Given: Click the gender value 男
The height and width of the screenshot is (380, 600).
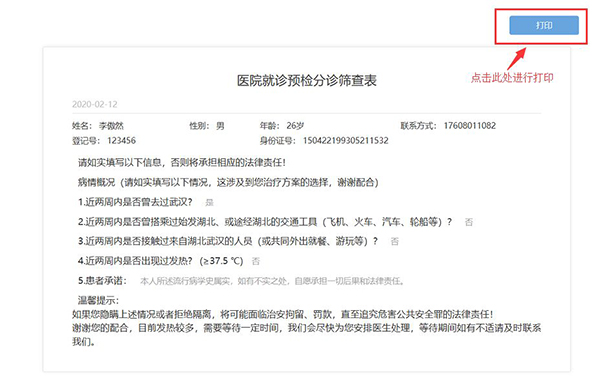Looking at the screenshot, I should pyautogui.click(x=220, y=126).
